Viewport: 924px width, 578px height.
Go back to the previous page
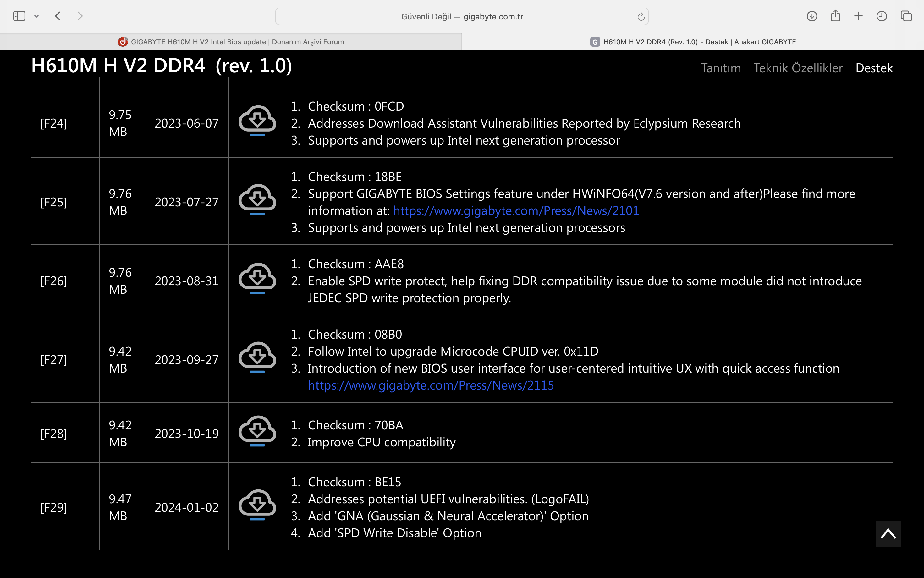pos(58,16)
